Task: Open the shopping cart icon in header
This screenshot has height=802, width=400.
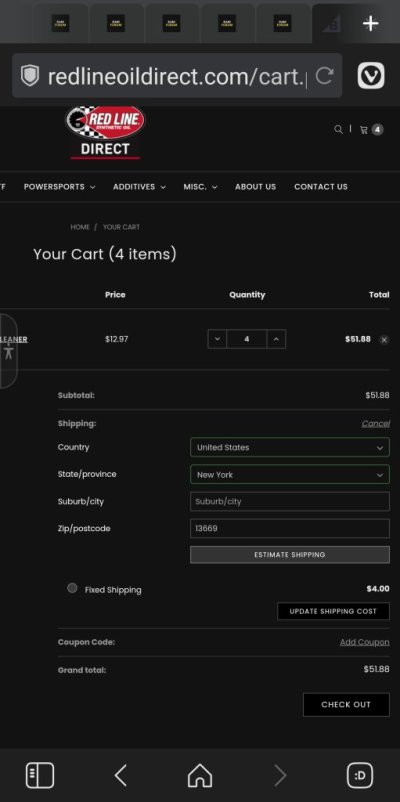Action: pyautogui.click(x=371, y=129)
